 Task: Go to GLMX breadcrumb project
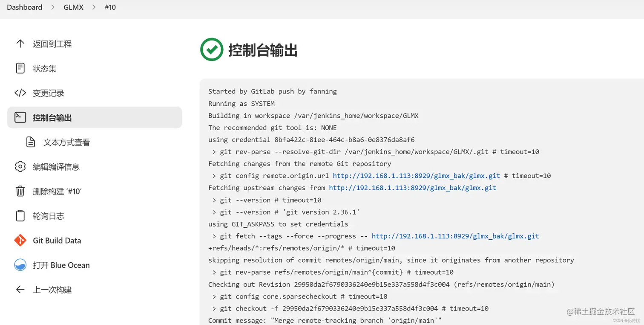click(74, 7)
